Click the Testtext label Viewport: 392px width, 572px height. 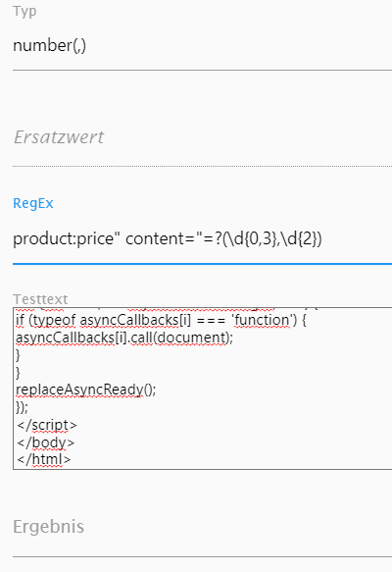[40, 299]
